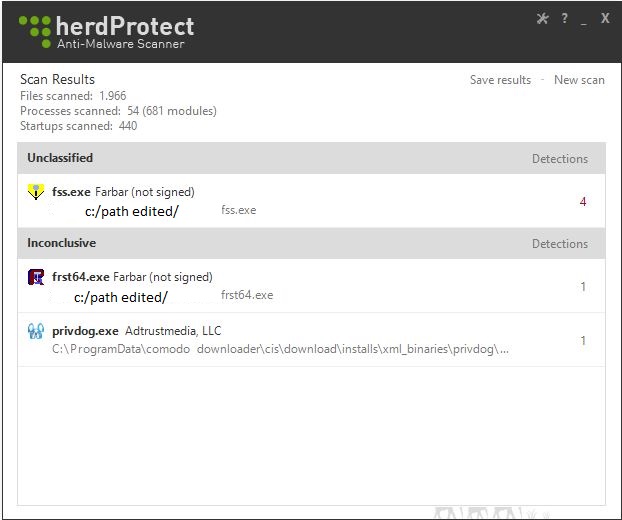Screen dimensions: 622x520
Task: Click the privdog.exe ProgramData file path
Action: (280, 350)
